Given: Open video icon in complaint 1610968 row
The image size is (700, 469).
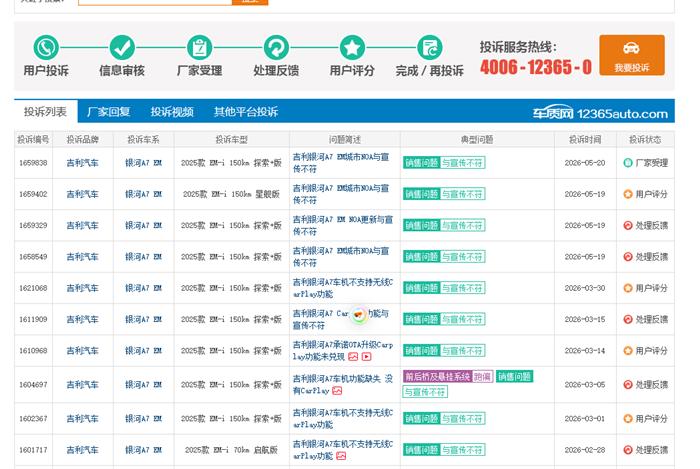Looking at the screenshot, I should tap(367, 357).
